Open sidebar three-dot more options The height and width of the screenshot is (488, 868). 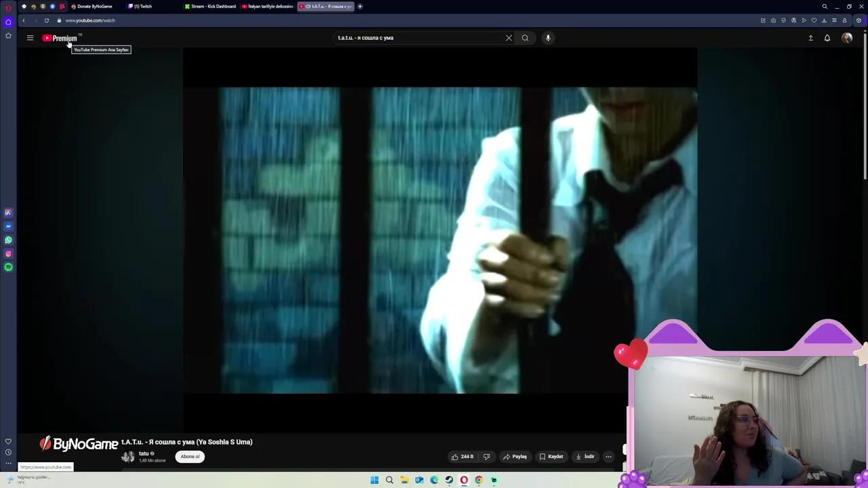point(8,463)
